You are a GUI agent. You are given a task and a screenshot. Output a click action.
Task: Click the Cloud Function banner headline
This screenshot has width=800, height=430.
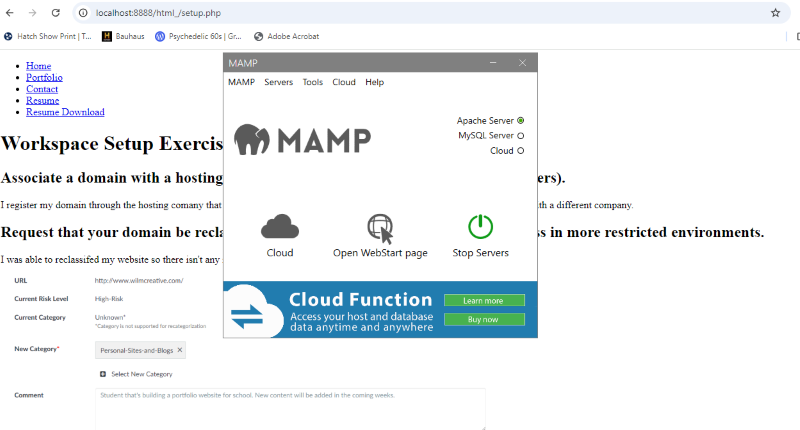361,299
